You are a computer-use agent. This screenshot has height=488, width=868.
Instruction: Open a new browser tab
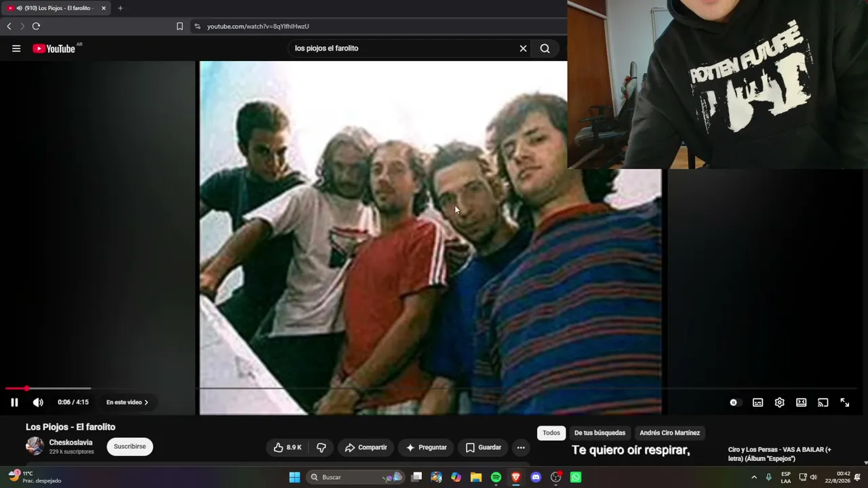pyautogui.click(x=120, y=8)
